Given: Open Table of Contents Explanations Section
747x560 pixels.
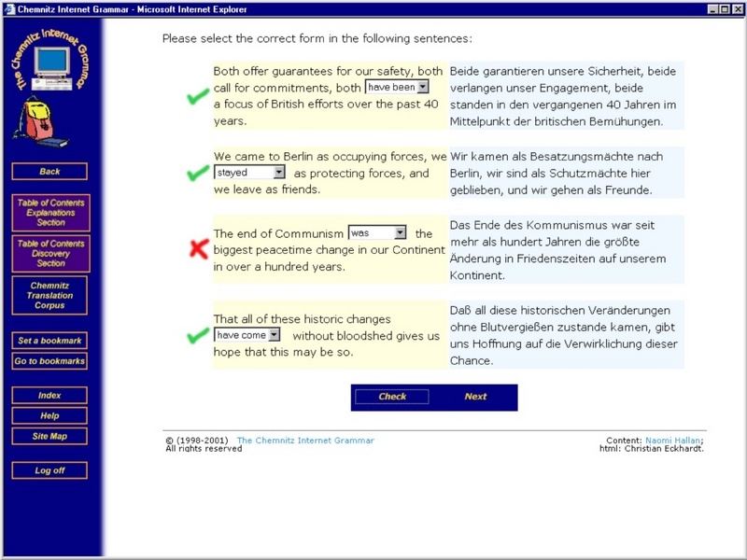Looking at the screenshot, I should click(50, 213).
